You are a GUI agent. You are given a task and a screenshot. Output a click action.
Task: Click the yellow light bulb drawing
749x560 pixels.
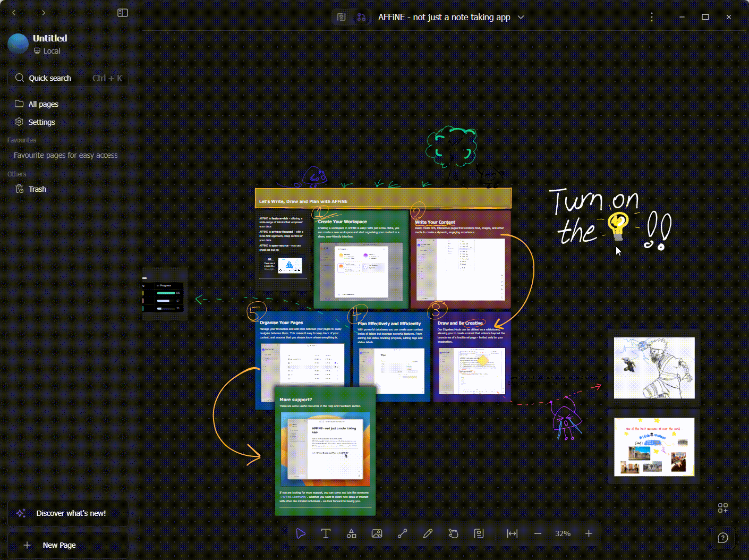point(618,225)
